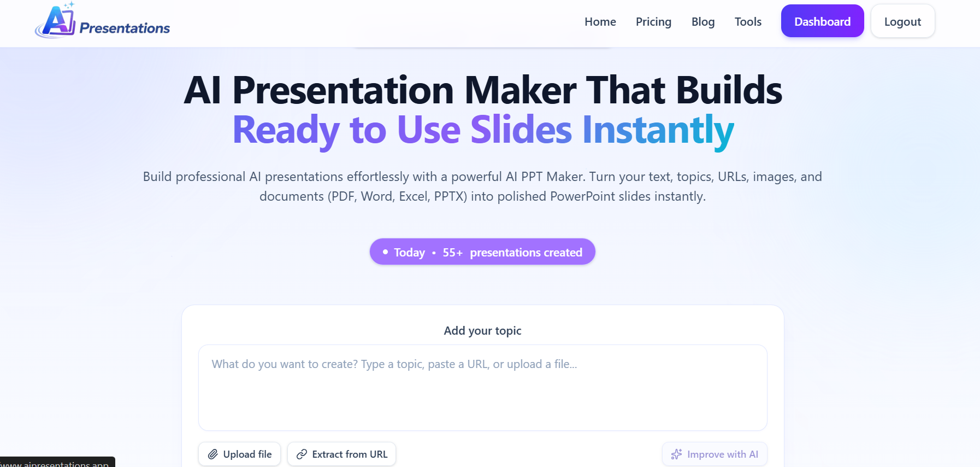
Task: Click Extract from URL button
Action: click(341, 454)
